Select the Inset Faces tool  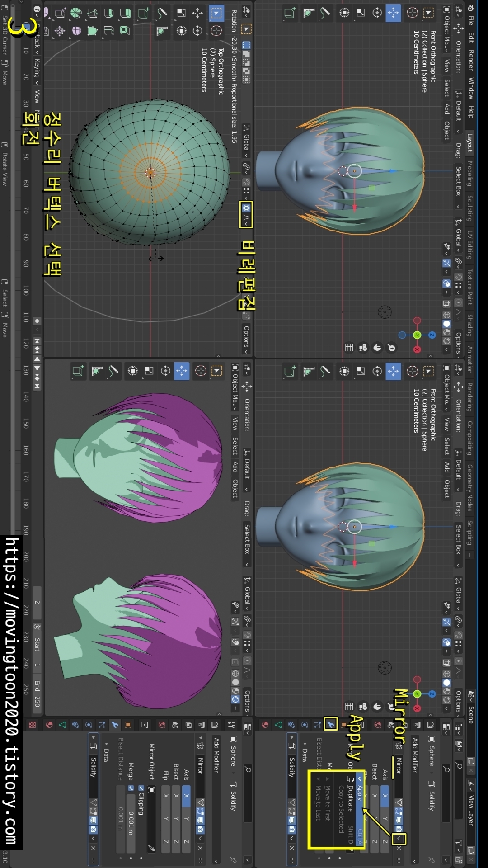[x=125, y=30]
